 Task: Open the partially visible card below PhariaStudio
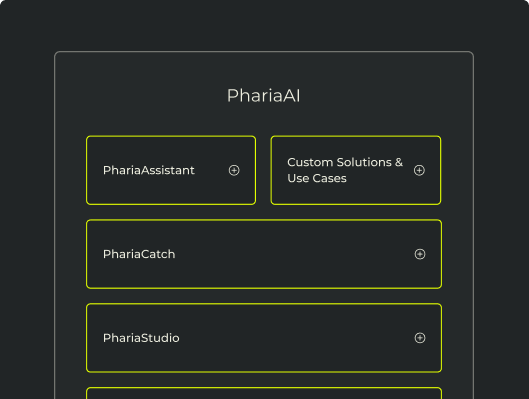coord(264,393)
